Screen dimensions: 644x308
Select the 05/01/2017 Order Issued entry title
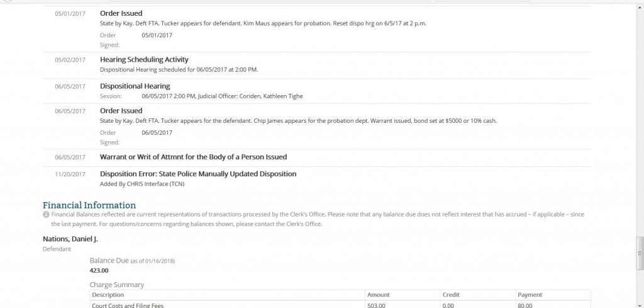point(121,13)
